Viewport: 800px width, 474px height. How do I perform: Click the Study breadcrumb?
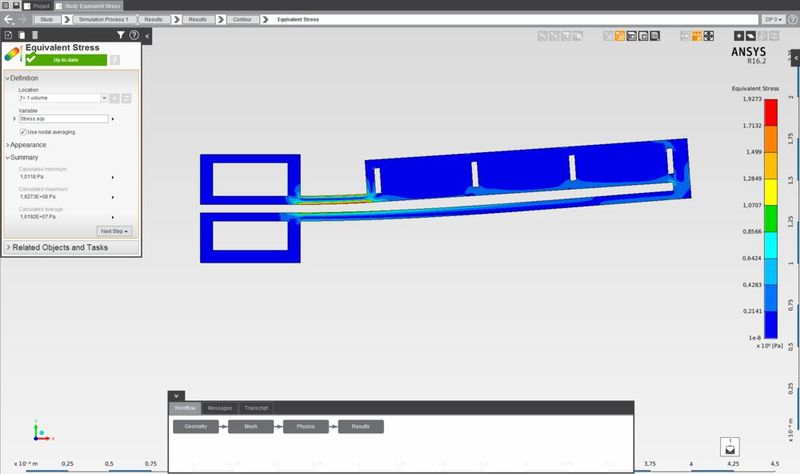pyautogui.click(x=46, y=19)
